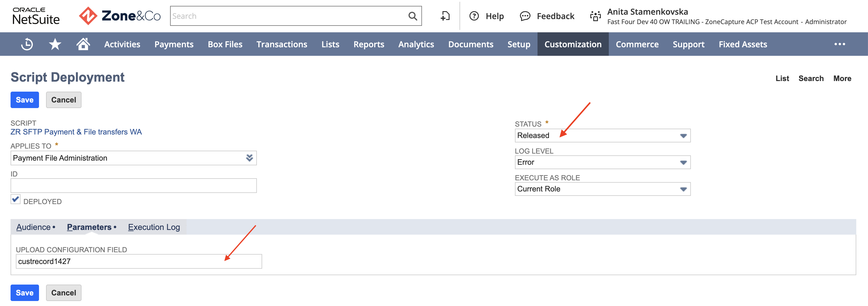This screenshot has width=868, height=306.
Task: Open the Shortcuts star icon
Action: coord(55,44)
